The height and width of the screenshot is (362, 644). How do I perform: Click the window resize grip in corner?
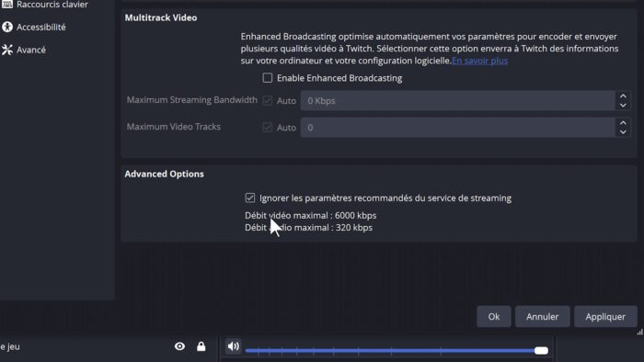(640, 332)
